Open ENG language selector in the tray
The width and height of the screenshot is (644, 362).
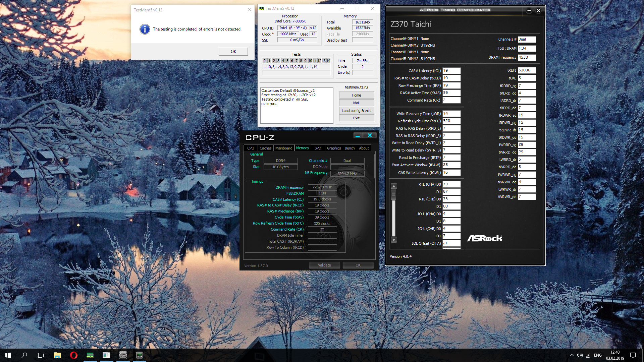[x=598, y=355]
